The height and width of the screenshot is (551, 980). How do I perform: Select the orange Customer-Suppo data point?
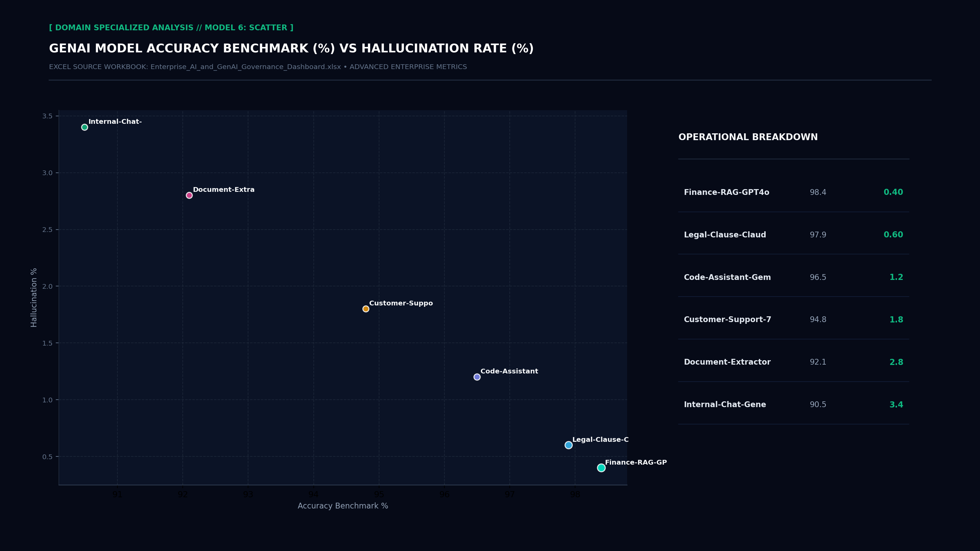click(x=365, y=309)
